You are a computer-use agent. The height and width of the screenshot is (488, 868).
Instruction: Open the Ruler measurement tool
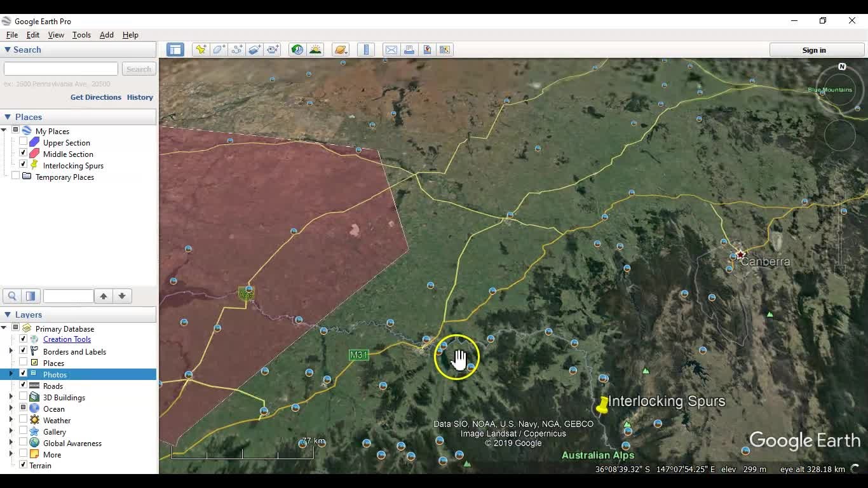pyautogui.click(x=366, y=49)
